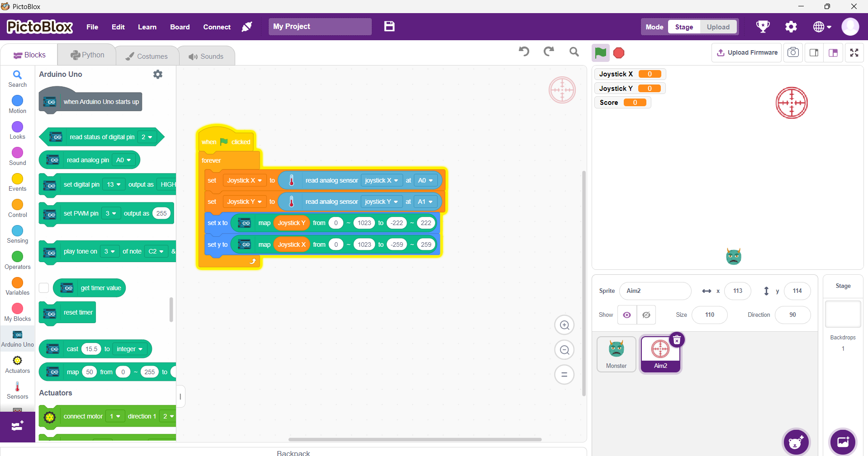
Task: Click the connect plug icon
Action: pos(247,27)
